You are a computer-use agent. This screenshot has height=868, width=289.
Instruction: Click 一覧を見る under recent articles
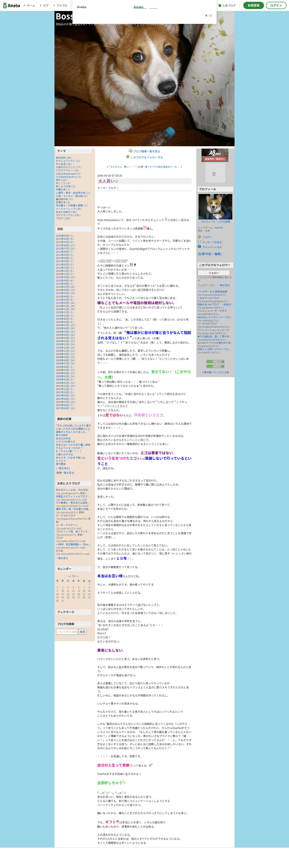(x=63, y=468)
